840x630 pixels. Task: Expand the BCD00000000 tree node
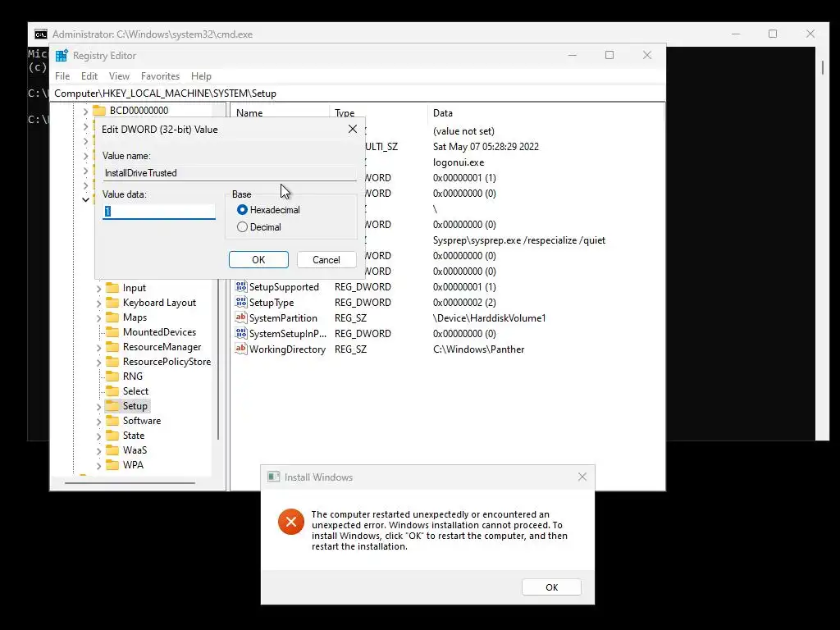(85, 112)
